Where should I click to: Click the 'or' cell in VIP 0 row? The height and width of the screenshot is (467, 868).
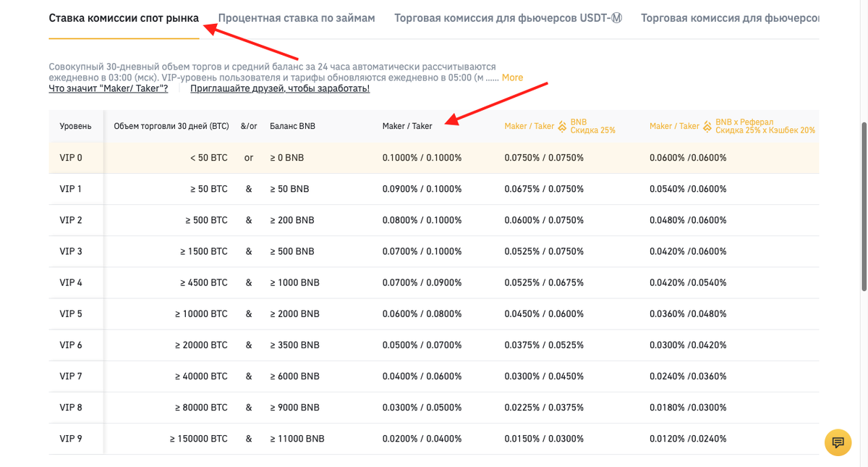click(x=249, y=158)
